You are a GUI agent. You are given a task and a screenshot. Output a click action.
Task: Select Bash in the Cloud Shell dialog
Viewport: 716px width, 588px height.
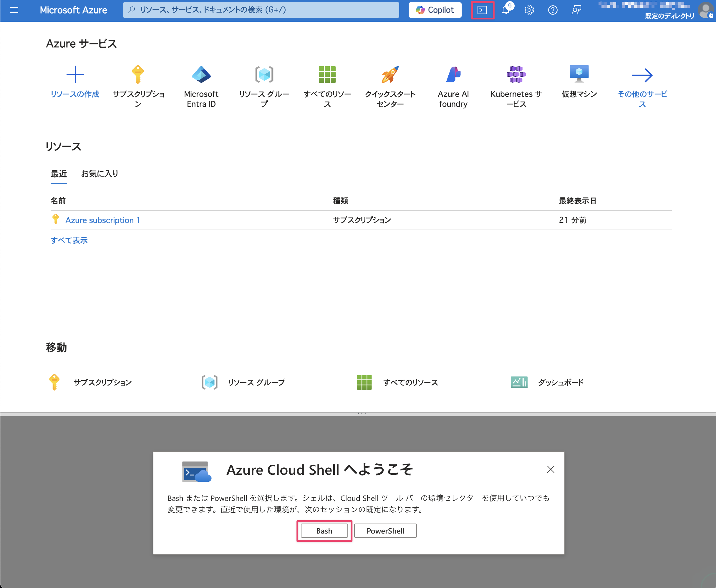click(324, 530)
